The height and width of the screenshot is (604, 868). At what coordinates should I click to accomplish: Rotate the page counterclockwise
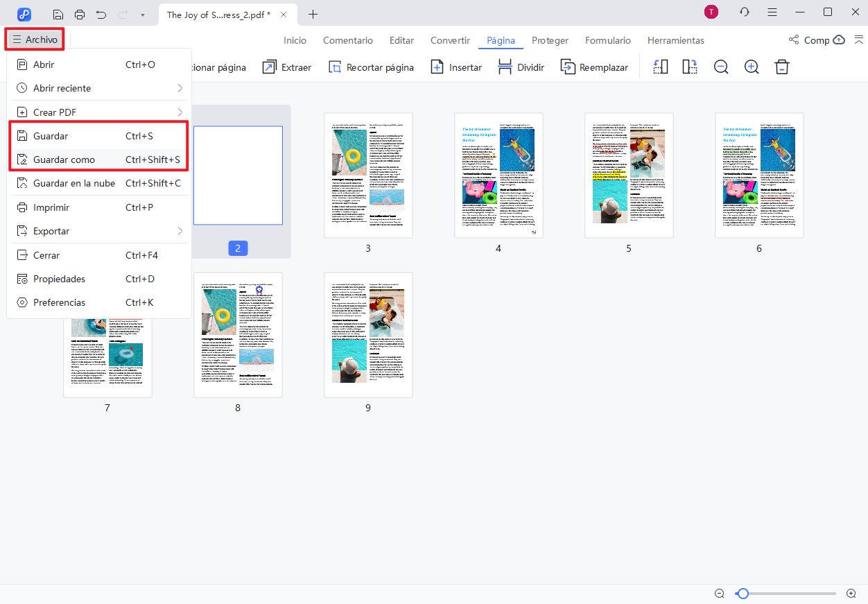(660, 66)
